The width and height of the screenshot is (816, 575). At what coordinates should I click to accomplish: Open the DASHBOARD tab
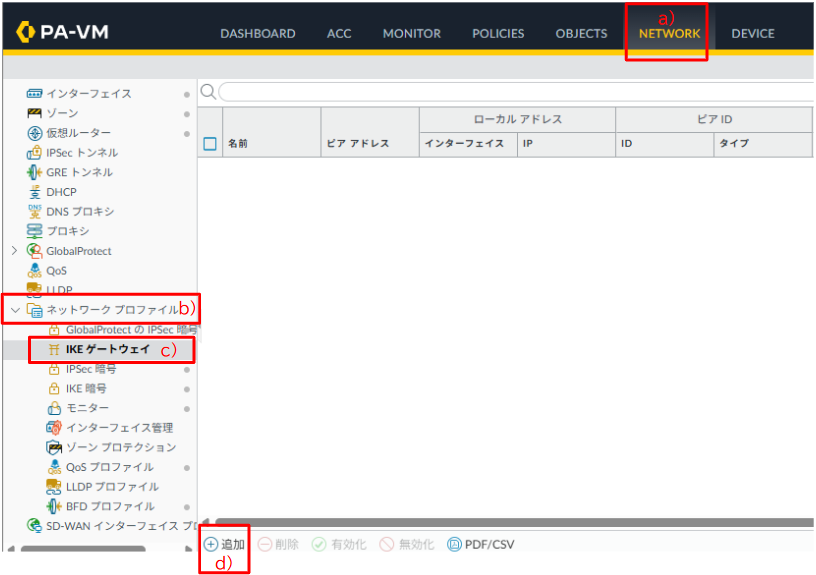[x=258, y=34]
